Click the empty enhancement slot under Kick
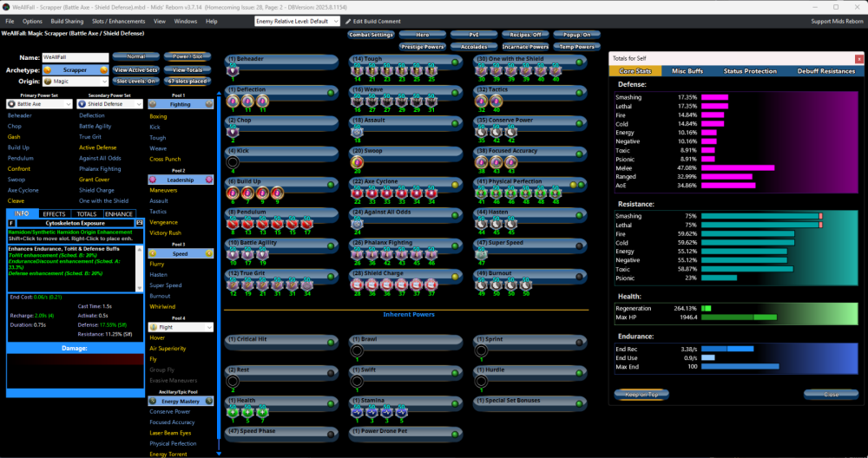The width and height of the screenshot is (868, 458). [x=232, y=161]
